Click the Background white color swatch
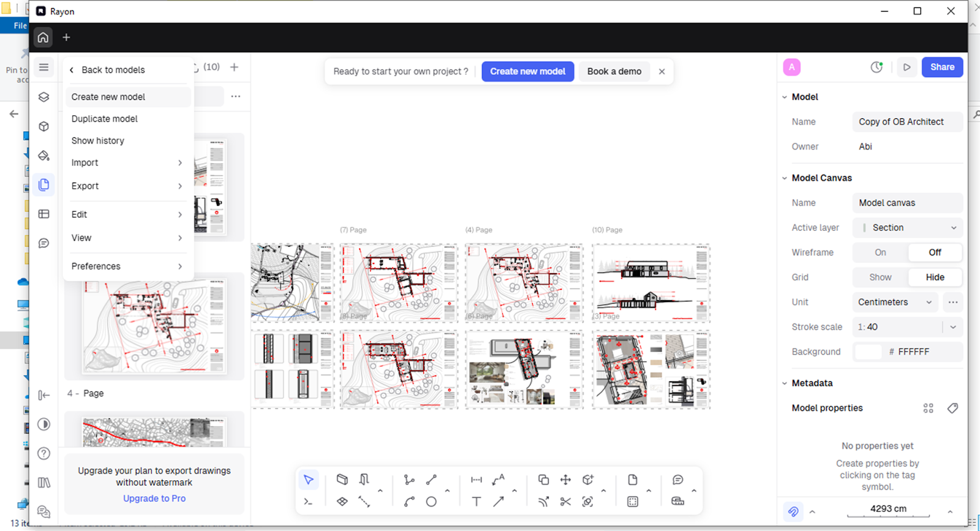The height and width of the screenshot is (531, 980). (x=868, y=352)
